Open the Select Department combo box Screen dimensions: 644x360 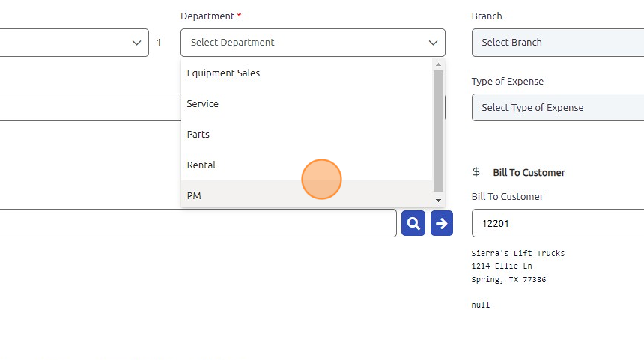coord(312,43)
